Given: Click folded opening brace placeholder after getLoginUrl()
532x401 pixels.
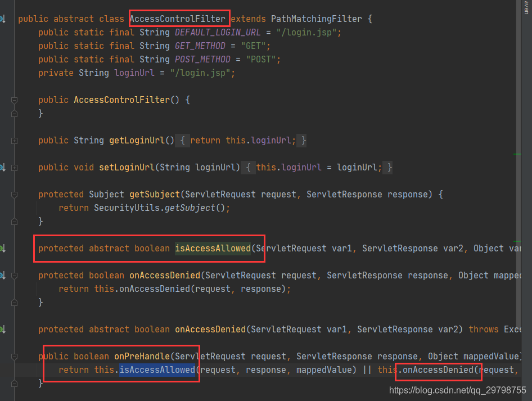Looking at the screenshot, I should [x=183, y=141].
